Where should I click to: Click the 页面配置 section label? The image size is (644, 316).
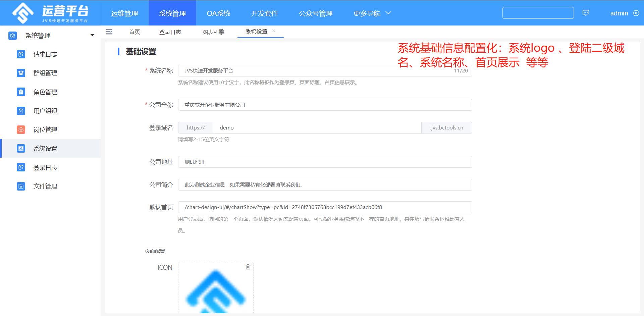pyautogui.click(x=155, y=251)
